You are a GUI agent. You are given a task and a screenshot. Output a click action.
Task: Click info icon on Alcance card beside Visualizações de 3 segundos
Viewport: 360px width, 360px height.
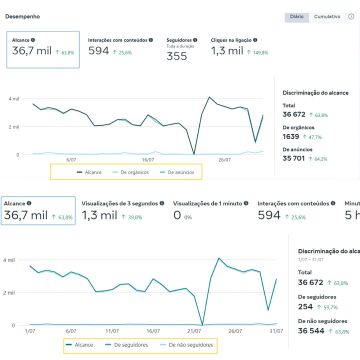pos(29,203)
